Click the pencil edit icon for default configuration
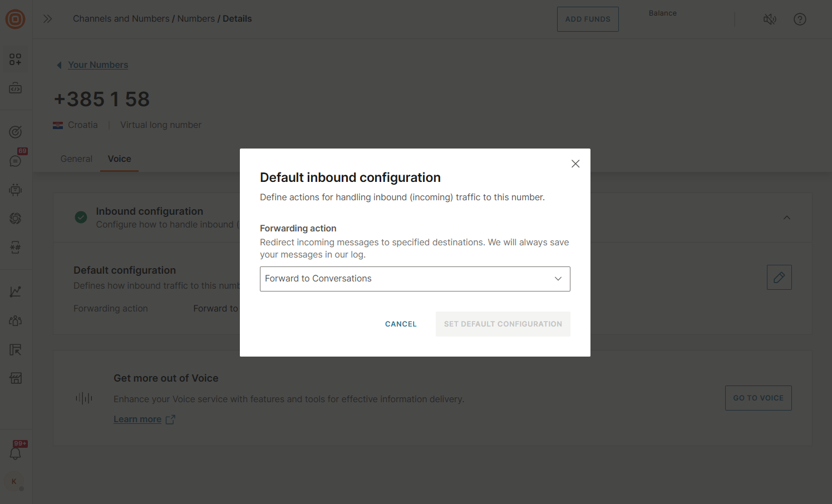The image size is (832, 504). (x=779, y=277)
